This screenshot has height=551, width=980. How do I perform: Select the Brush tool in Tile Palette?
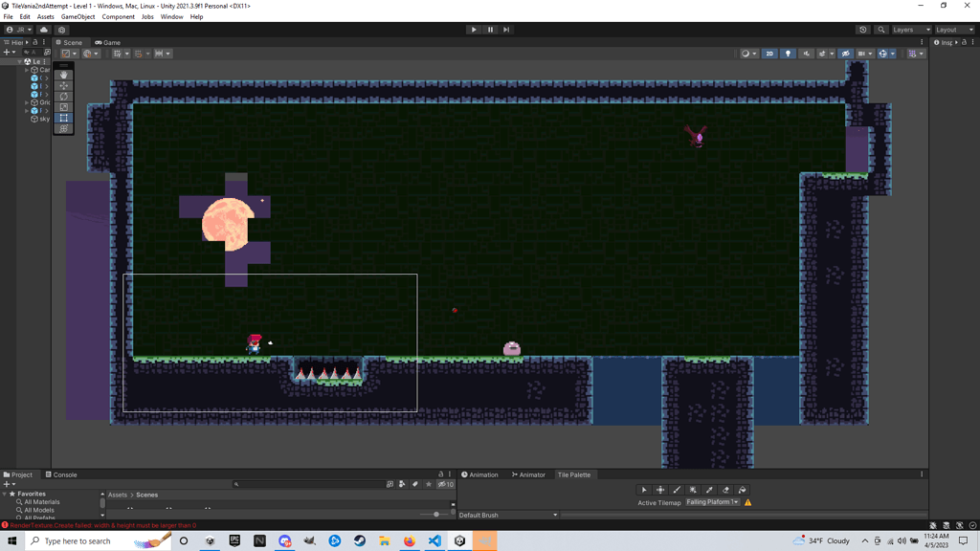[x=676, y=490]
